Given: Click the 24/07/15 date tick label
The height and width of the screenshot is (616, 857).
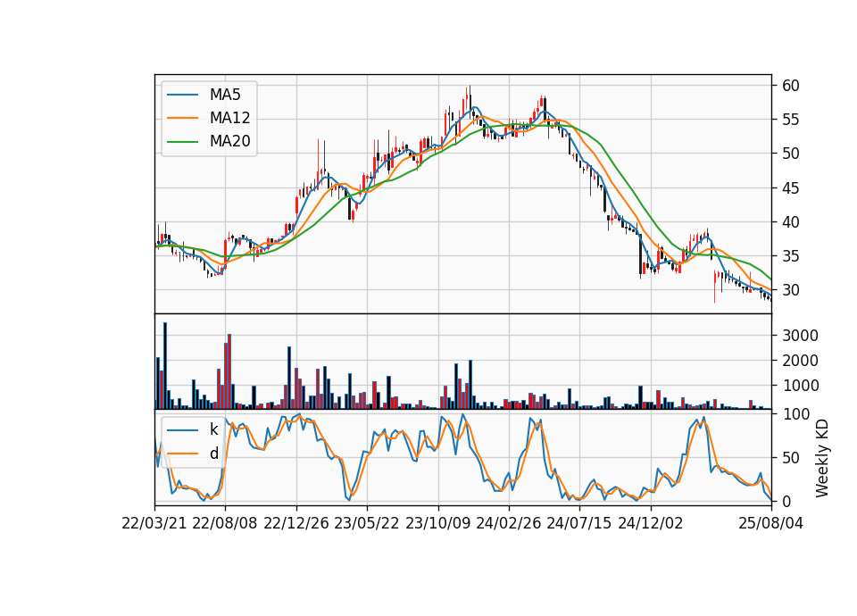Looking at the screenshot, I should coord(579,523).
